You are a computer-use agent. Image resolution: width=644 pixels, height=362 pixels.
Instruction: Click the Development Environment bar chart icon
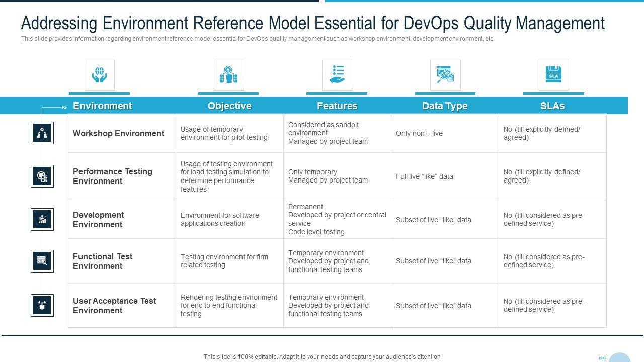coord(42,219)
